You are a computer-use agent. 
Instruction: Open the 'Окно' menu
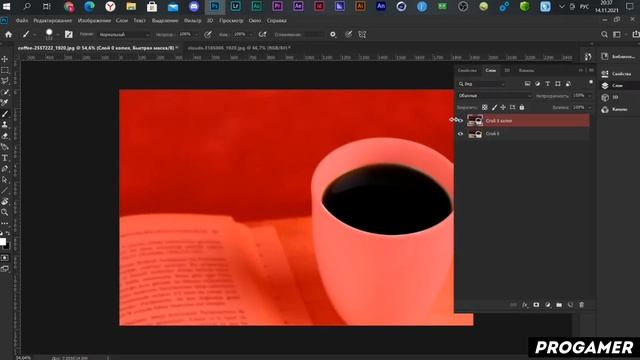point(255,20)
